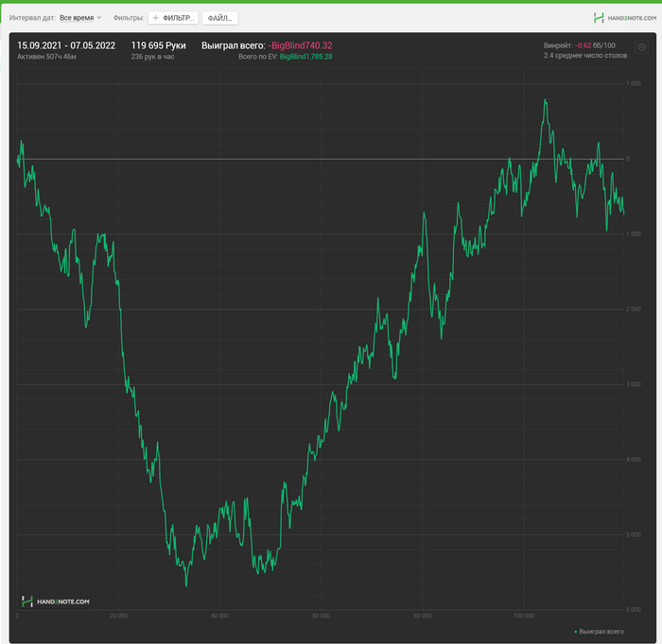Screen dimensions: 662x644
Task: Click the 'Интервал дат:' label
Action: click(x=32, y=18)
